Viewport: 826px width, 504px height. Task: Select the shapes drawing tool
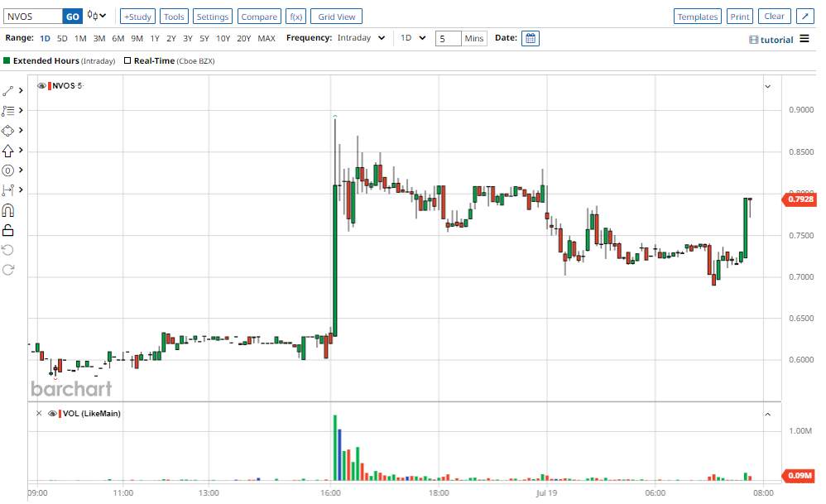tap(8, 131)
